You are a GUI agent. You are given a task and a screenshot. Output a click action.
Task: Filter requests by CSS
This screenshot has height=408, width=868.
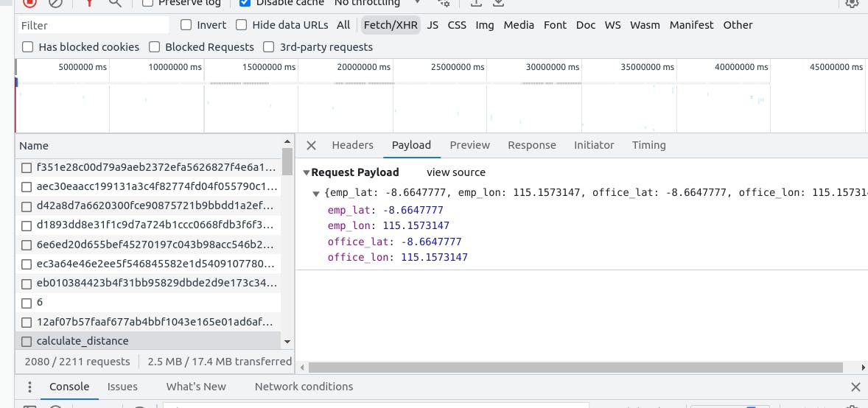coord(458,25)
